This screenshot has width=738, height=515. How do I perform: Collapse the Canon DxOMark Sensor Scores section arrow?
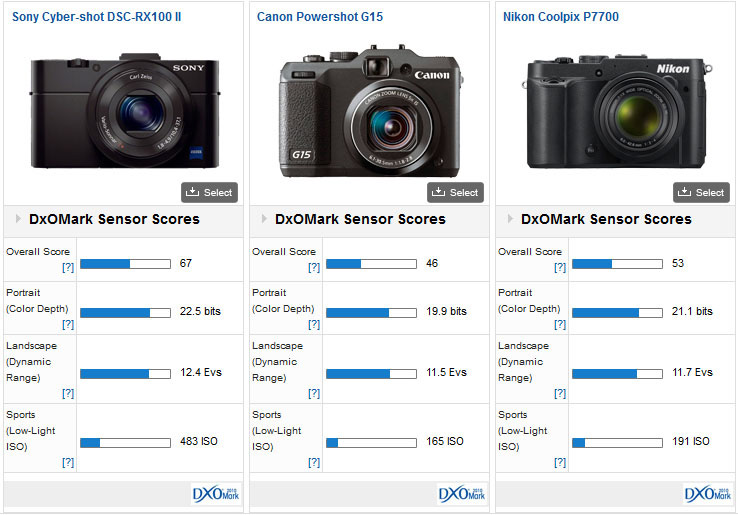click(x=264, y=219)
